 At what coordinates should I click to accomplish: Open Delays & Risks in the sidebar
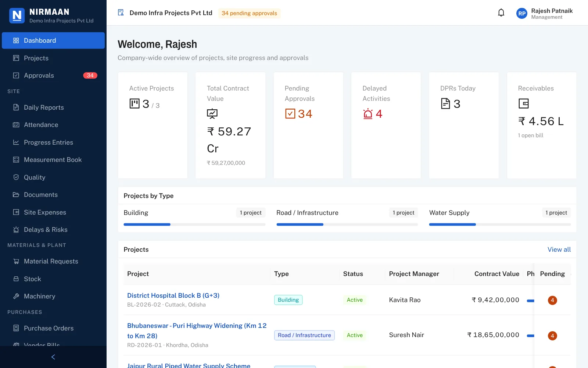pos(53,230)
